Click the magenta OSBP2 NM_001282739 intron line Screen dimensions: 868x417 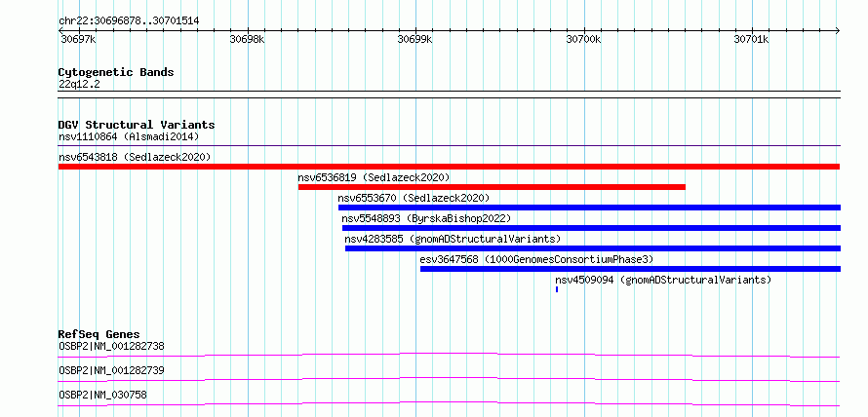(x=449, y=379)
